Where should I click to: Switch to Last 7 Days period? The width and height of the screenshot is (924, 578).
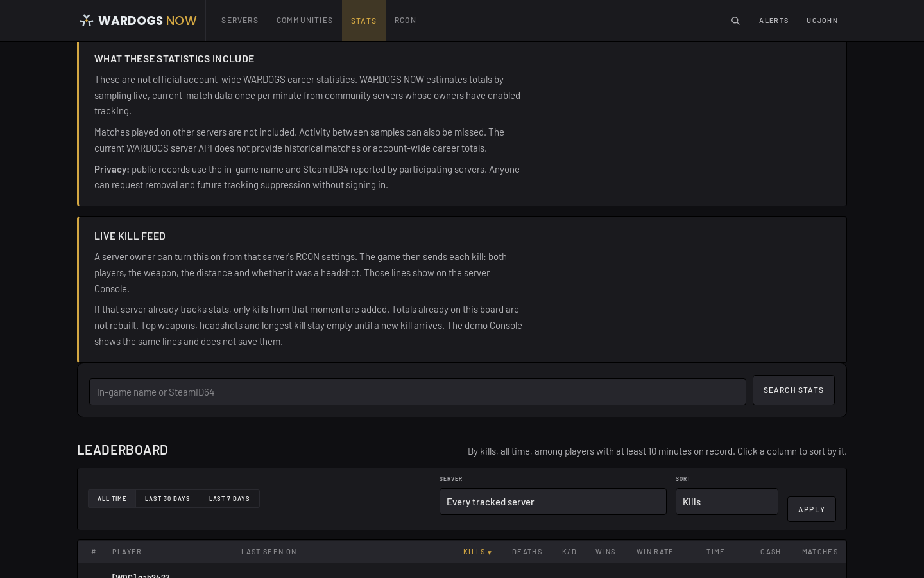tap(229, 499)
